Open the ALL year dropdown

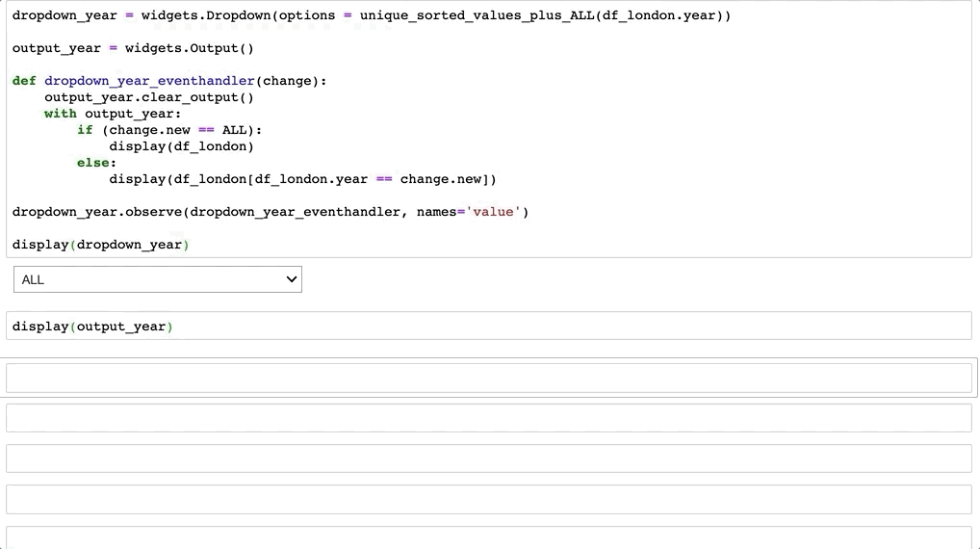click(158, 279)
